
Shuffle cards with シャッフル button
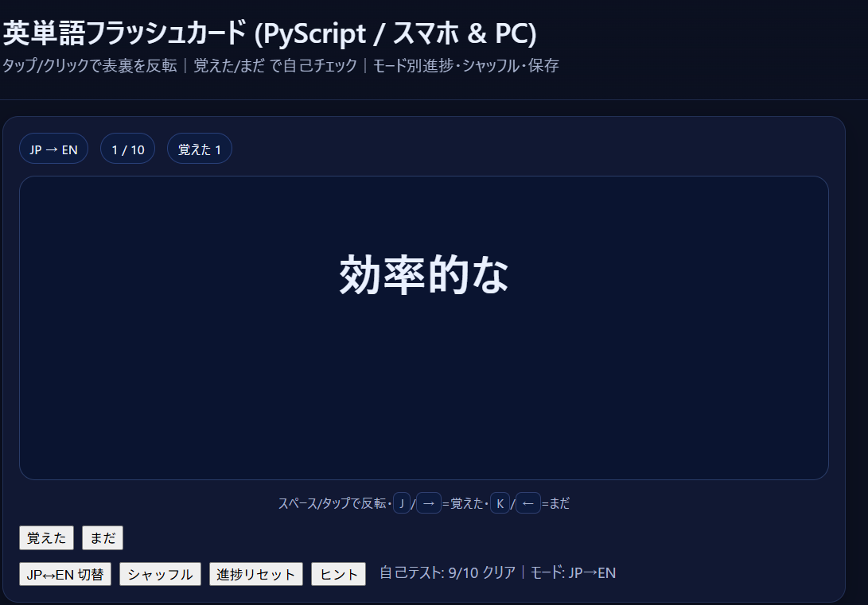(x=160, y=574)
